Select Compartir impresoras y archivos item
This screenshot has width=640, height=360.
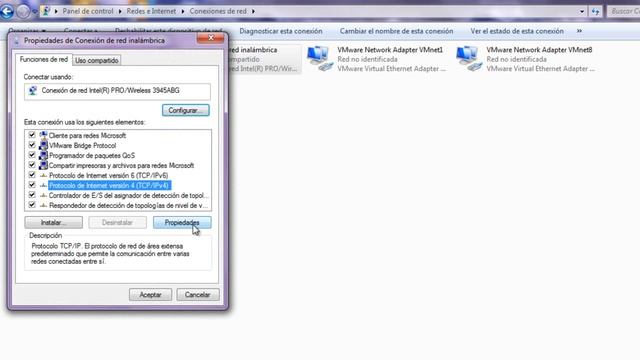(121, 165)
